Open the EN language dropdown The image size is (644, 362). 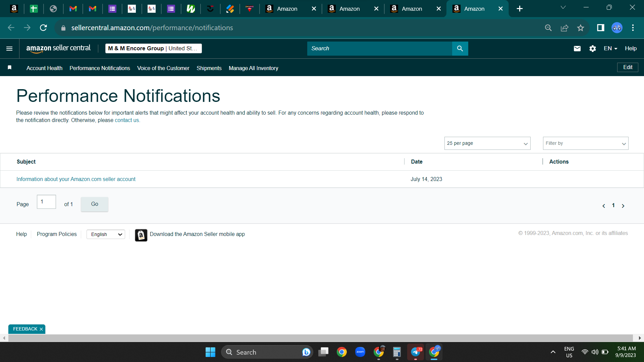coord(610,49)
